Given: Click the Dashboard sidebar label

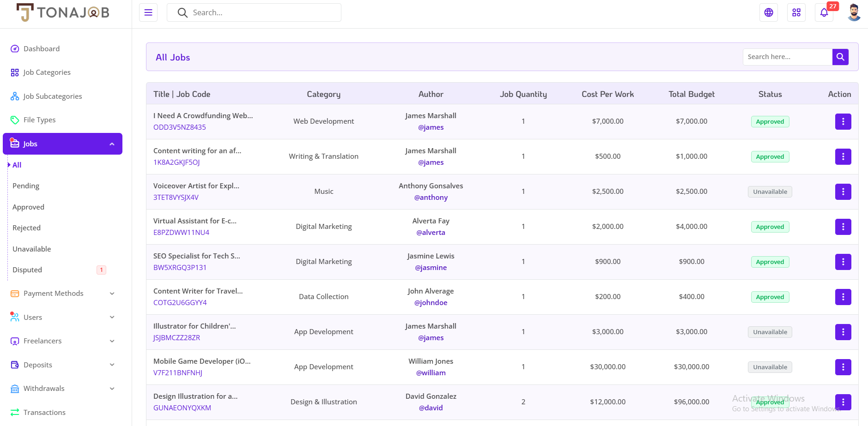Looking at the screenshot, I should [x=42, y=49].
